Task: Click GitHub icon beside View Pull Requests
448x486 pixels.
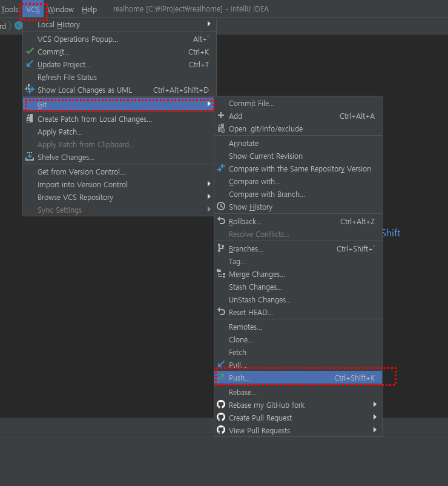Action: 221,430
